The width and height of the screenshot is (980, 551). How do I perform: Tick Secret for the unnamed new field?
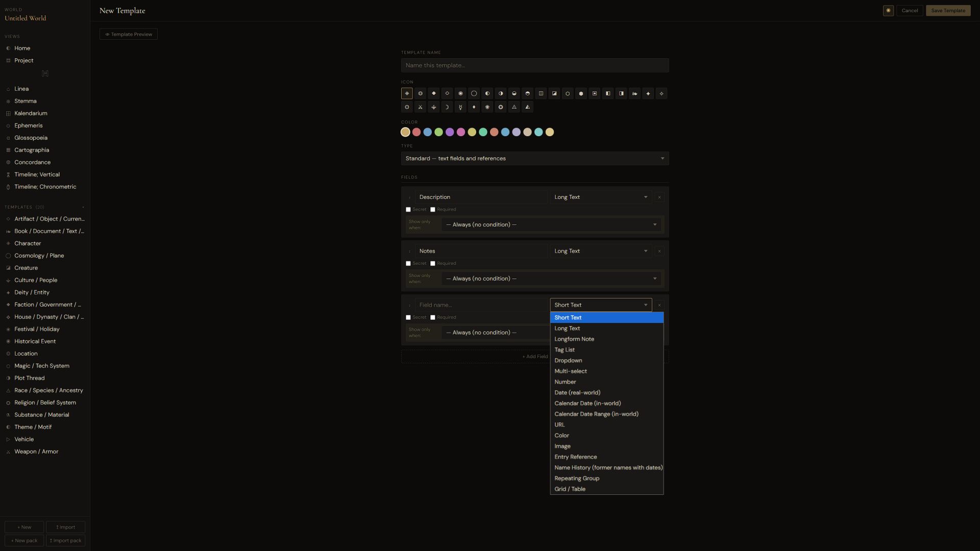(x=408, y=318)
